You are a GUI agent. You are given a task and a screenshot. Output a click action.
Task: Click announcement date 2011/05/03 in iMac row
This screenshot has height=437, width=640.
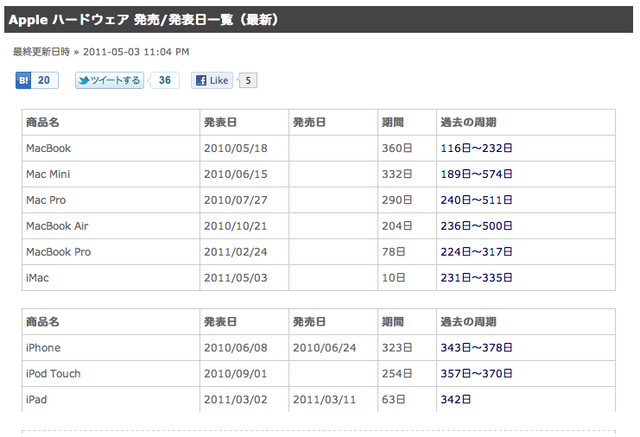pos(236,278)
